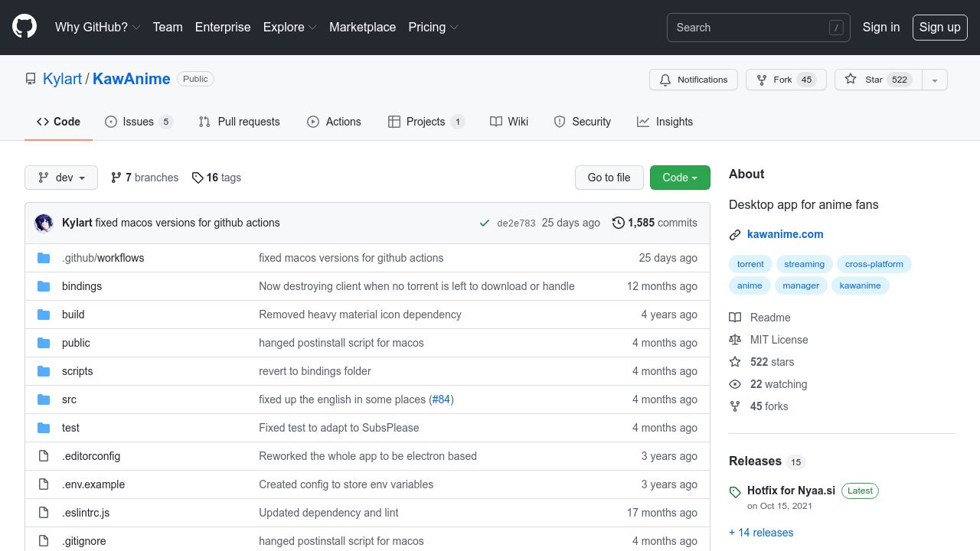
Task: Open the kawanime.com website link
Action: pyautogui.click(x=786, y=234)
